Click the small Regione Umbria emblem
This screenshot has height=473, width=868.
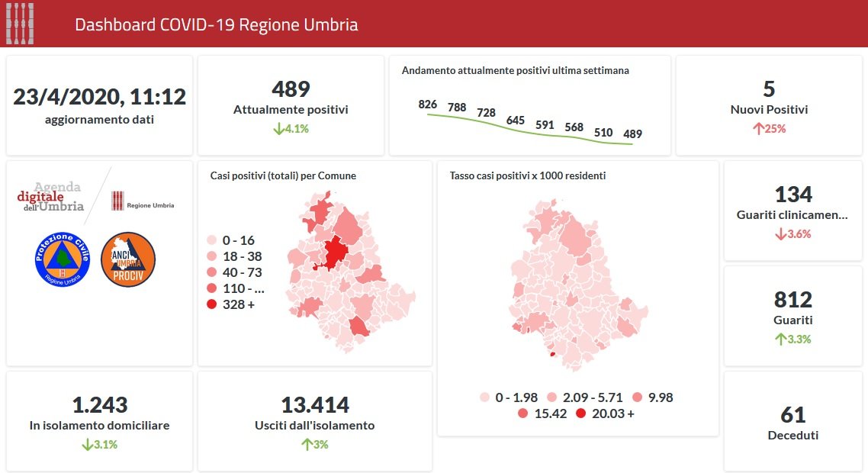(x=117, y=201)
